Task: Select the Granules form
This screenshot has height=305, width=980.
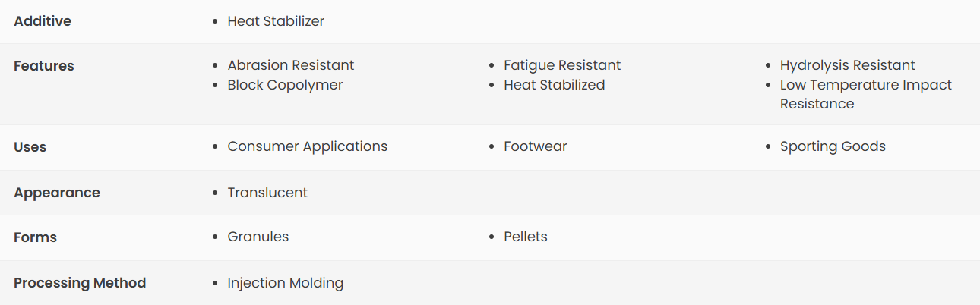Action: pos(258,237)
